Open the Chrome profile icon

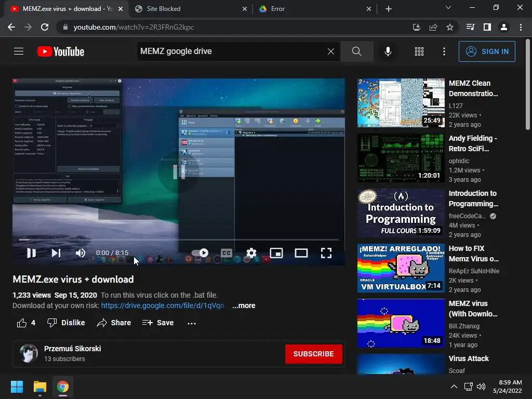[x=503, y=27]
